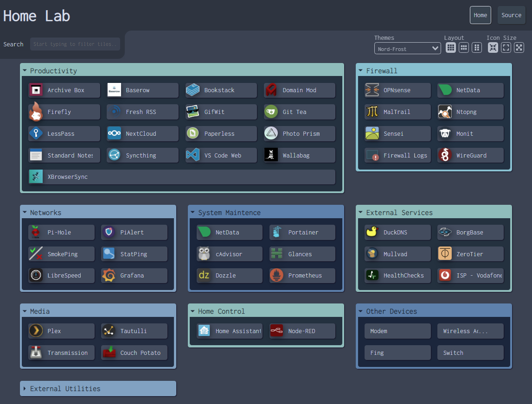Select the smallest icon size option
Viewport: 532px width, 404px height.
493,47
